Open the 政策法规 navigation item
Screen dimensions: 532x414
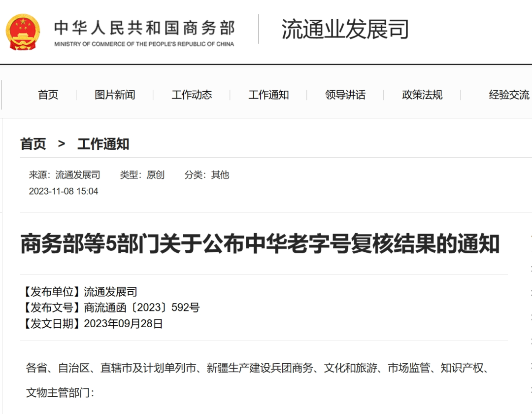click(422, 95)
